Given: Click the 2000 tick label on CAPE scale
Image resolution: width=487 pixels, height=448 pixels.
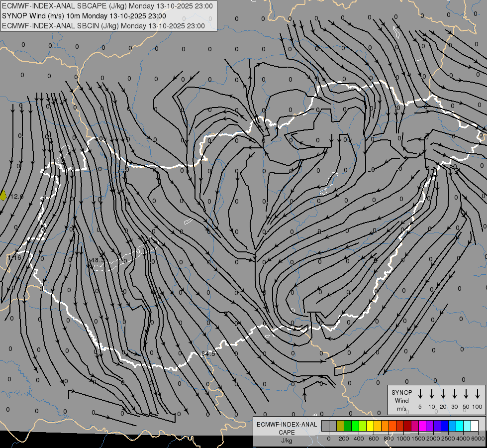Looking at the screenshot, I should tap(433, 439).
